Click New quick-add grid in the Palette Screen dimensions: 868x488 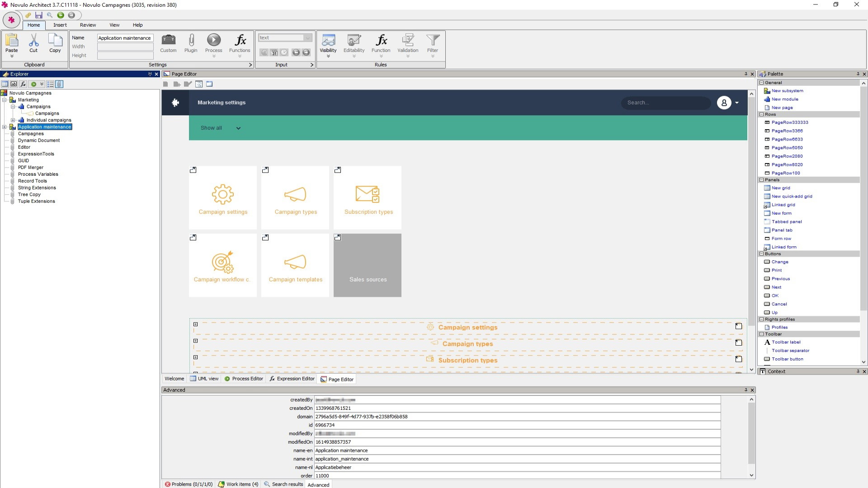(x=792, y=197)
